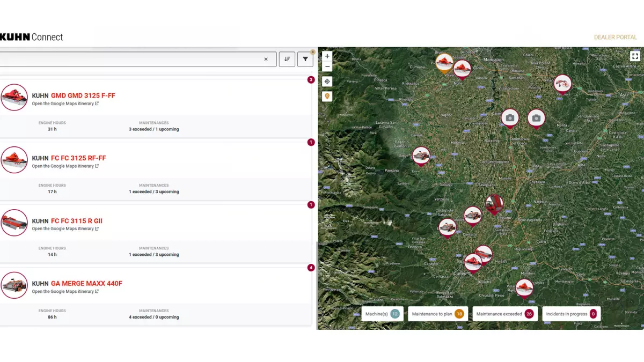The width and height of the screenshot is (644, 362).
Task: Open the DEALER PORTAL link
Action: pos(615,38)
